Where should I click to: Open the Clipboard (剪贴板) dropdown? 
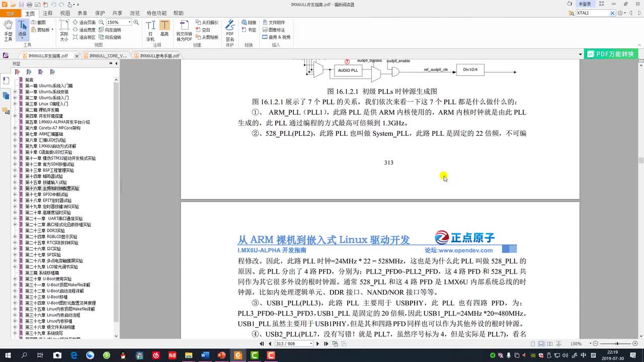coord(43,30)
